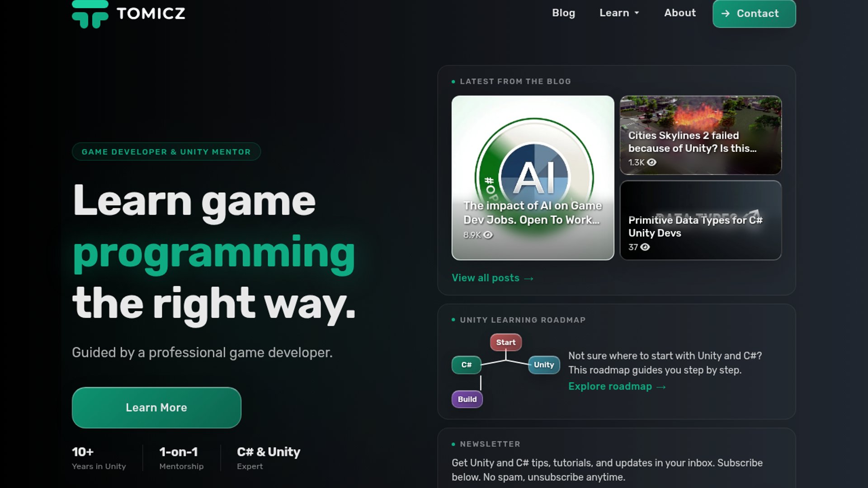Click the Tomicz green T logo icon
868x488 pixels.
(x=90, y=14)
